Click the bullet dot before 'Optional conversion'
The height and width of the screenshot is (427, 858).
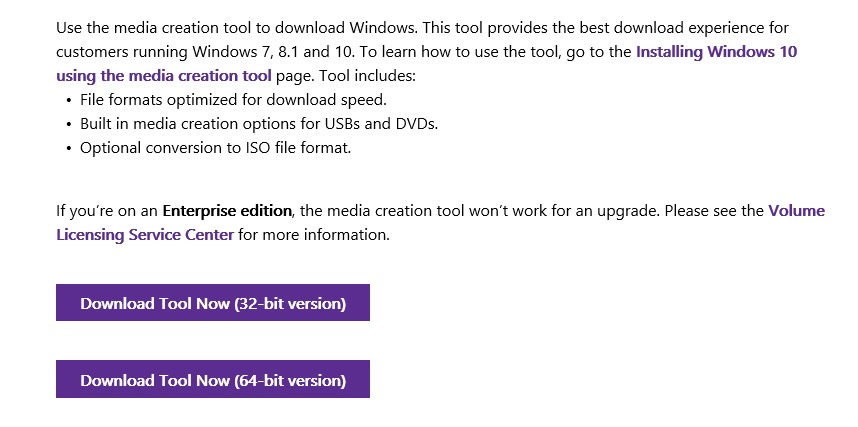pos(69,148)
